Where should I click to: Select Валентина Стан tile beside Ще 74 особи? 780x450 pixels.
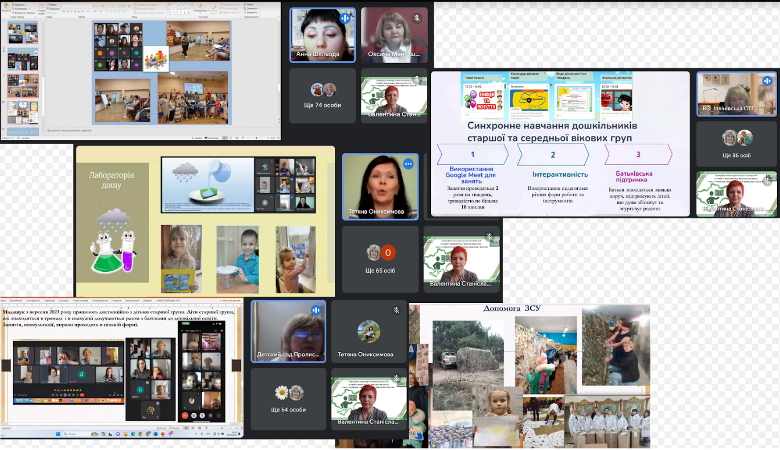coord(394,95)
